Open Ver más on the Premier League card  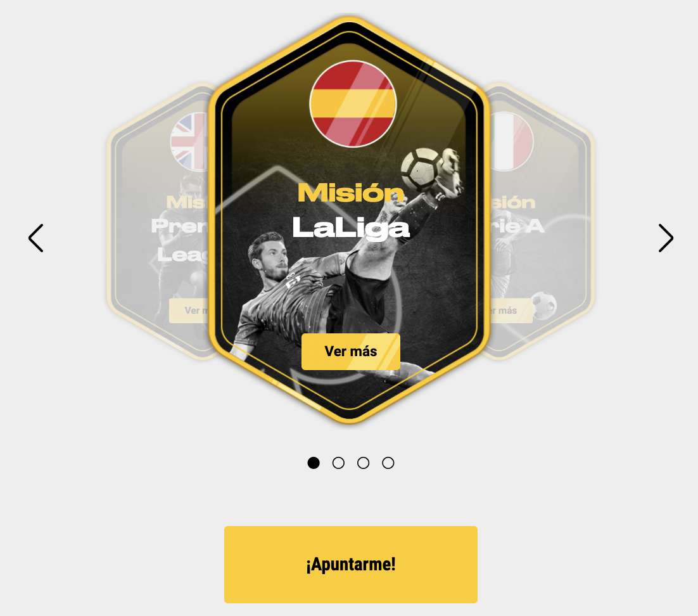tap(189, 311)
